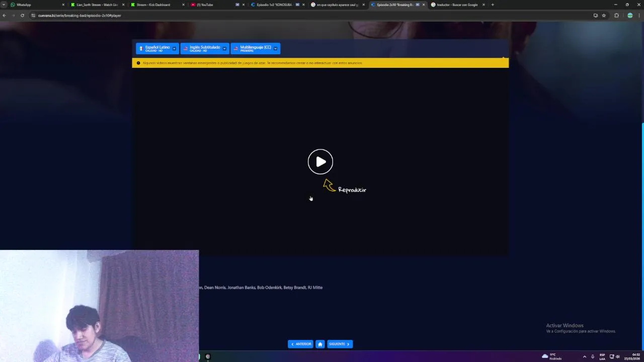The height and width of the screenshot is (362, 644).
Task: Change the ESP LAA input language
Action: point(602,356)
